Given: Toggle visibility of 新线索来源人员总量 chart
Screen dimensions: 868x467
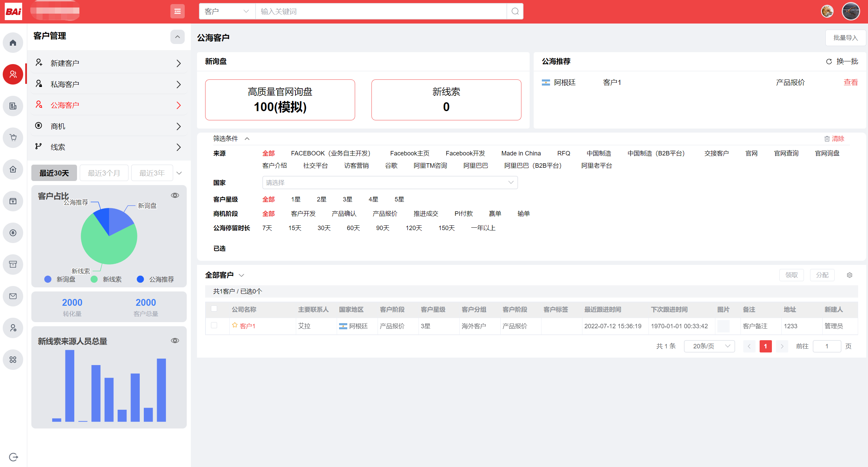Looking at the screenshot, I should (x=175, y=341).
